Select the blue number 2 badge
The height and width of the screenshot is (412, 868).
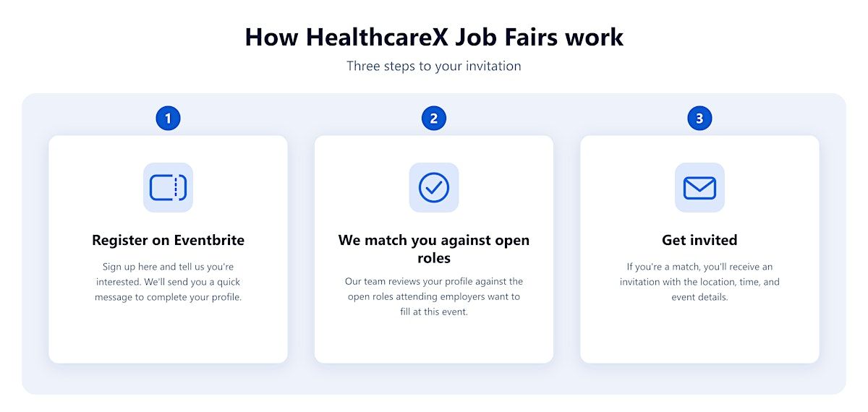pyautogui.click(x=434, y=119)
